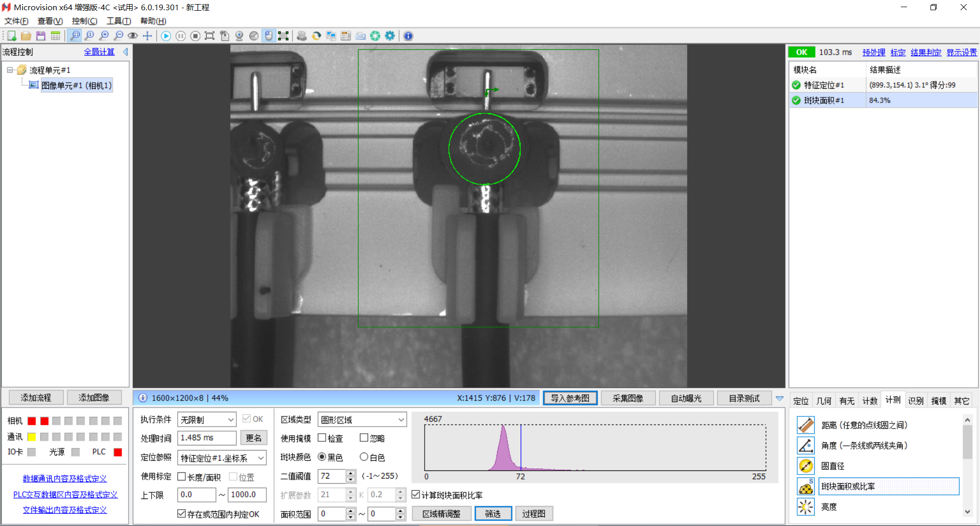This screenshot has width=980, height=526.
Task: Open the 工具(T) menu
Action: coord(118,21)
